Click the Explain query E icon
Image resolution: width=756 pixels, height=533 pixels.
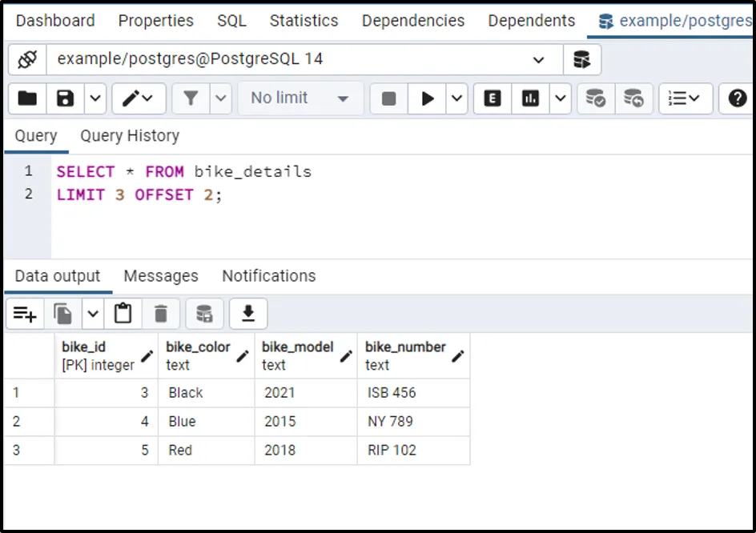point(493,98)
